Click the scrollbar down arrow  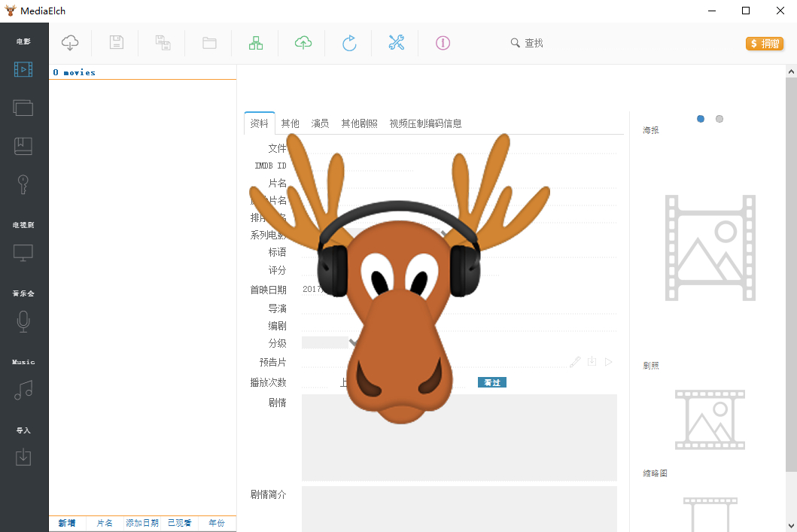click(x=791, y=525)
